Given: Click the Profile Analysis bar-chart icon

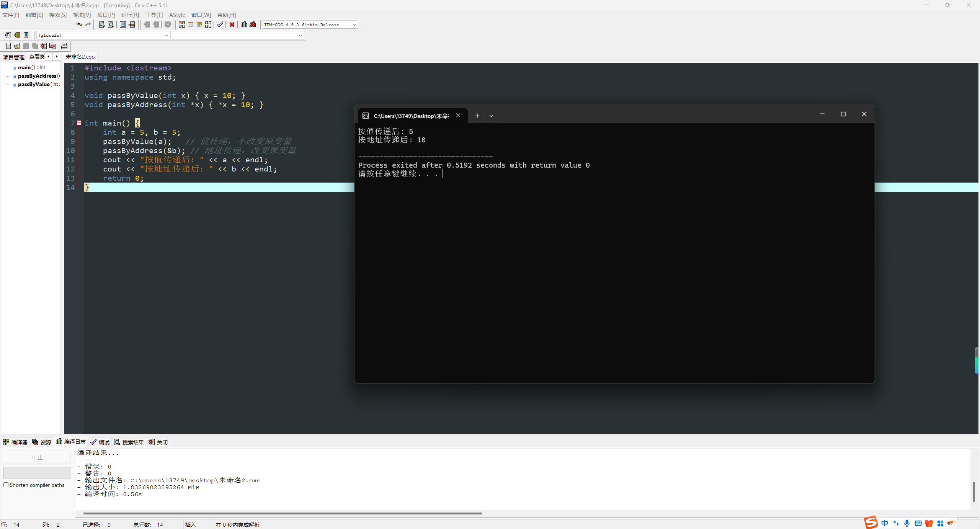Looking at the screenshot, I should 243,24.
